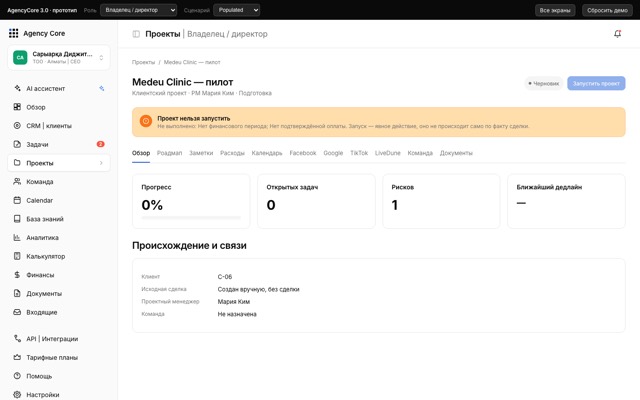This screenshot has height=400, width=640.
Task: Click the Черновик status badge
Action: pyautogui.click(x=544, y=83)
